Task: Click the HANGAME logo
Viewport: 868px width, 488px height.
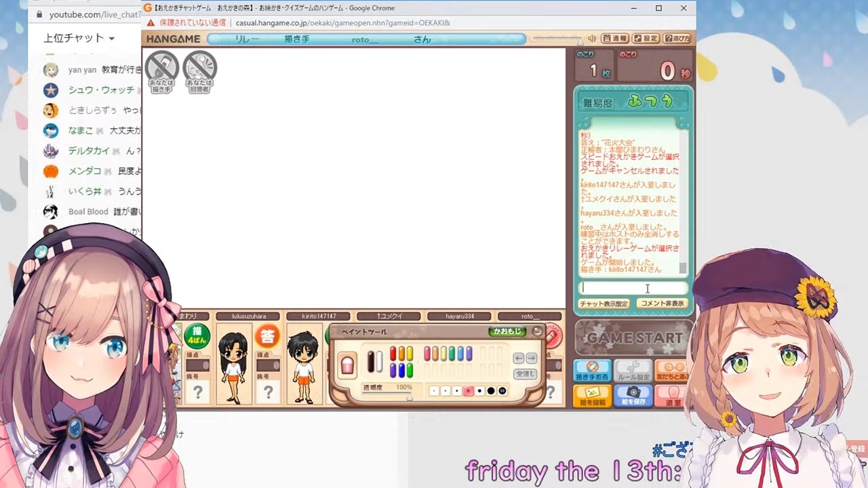Action: coord(173,39)
